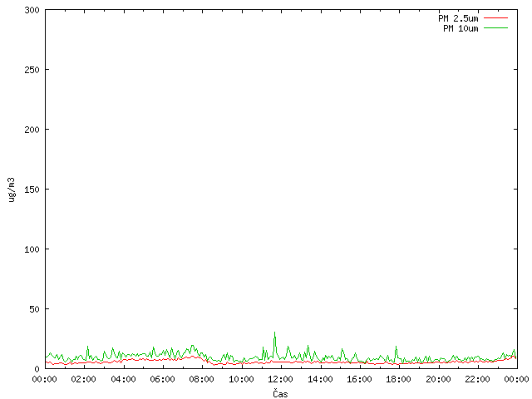This screenshot has height=399, width=532.
Task: Click the 200 y-axis label
Action: click(32, 130)
